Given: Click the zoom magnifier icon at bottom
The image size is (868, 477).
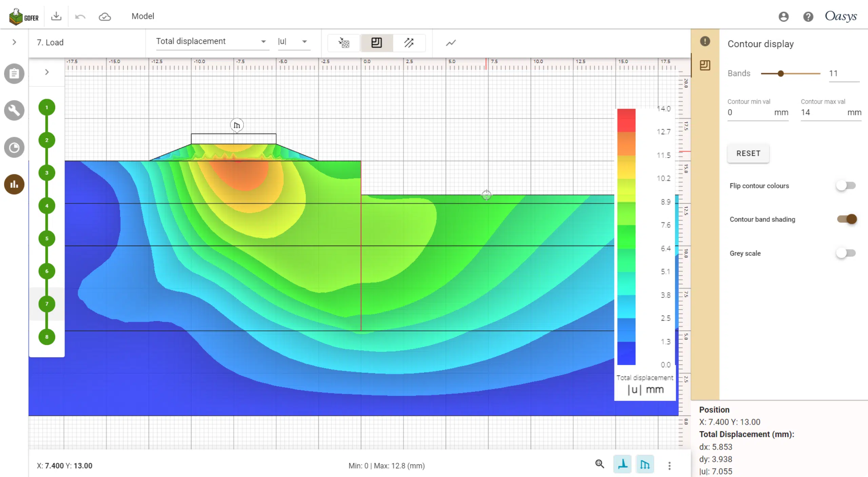Looking at the screenshot, I should (599, 464).
